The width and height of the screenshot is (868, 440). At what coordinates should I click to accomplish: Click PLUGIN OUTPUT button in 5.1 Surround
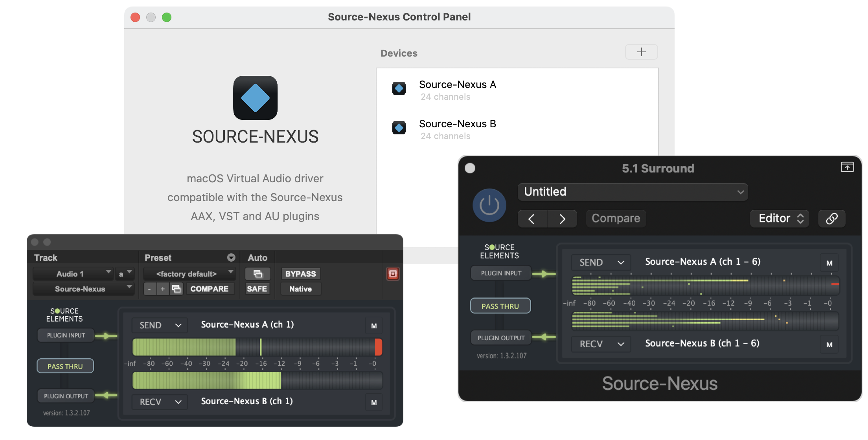coord(501,338)
